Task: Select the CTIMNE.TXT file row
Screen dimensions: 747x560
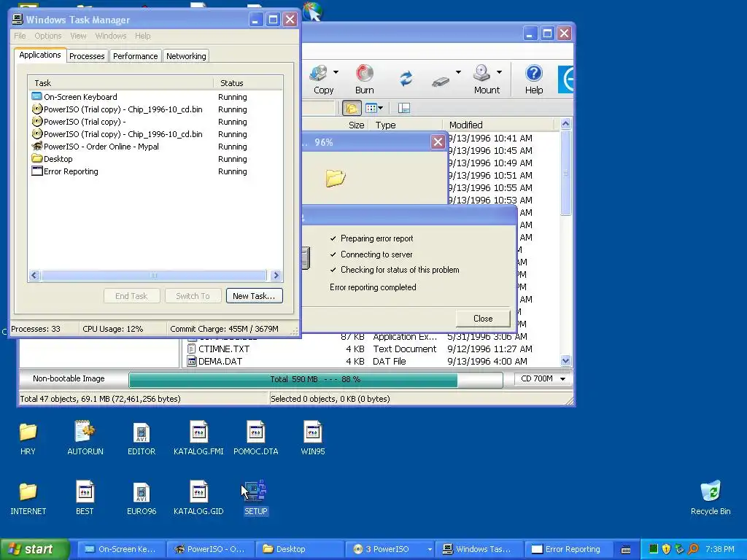Action: click(x=371, y=349)
